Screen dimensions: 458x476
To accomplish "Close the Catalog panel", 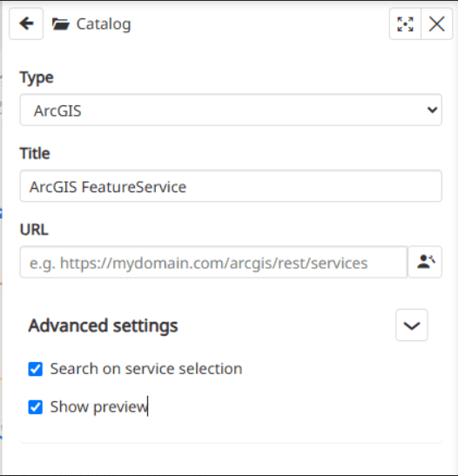I will 437,23.
